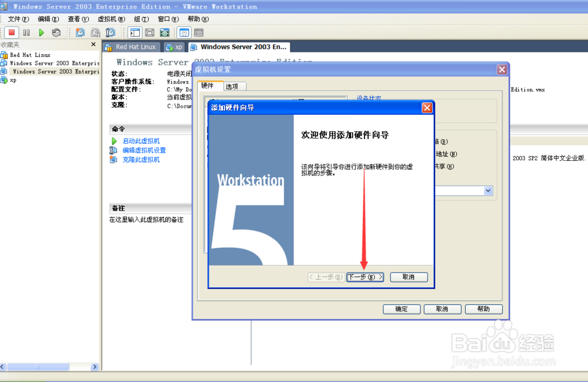Click the VMware icon in the title bar
This screenshot has width=588, height=382.
tap(4, 6)
